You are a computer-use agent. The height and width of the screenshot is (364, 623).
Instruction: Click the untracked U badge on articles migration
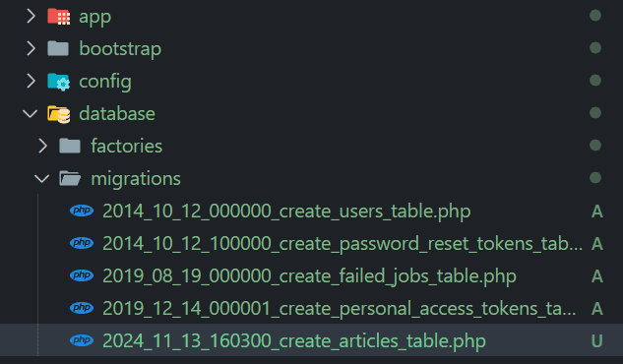tap(596, 341)
